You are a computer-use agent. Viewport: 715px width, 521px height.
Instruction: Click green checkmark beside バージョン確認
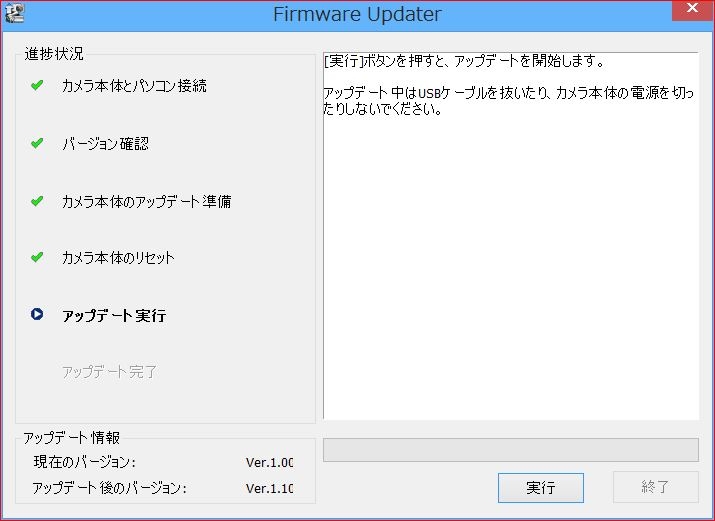click(37, 143)
